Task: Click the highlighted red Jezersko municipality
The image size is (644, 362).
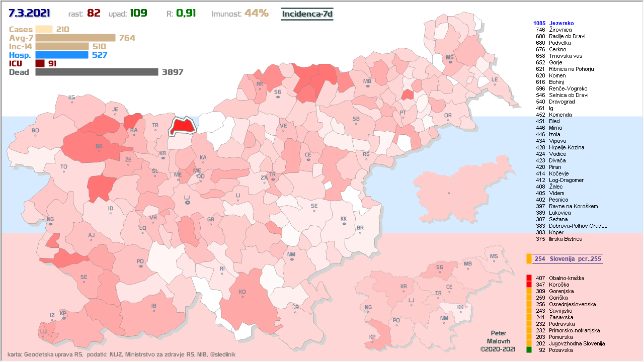Action: pyautogui.click(x=183, y=126)
